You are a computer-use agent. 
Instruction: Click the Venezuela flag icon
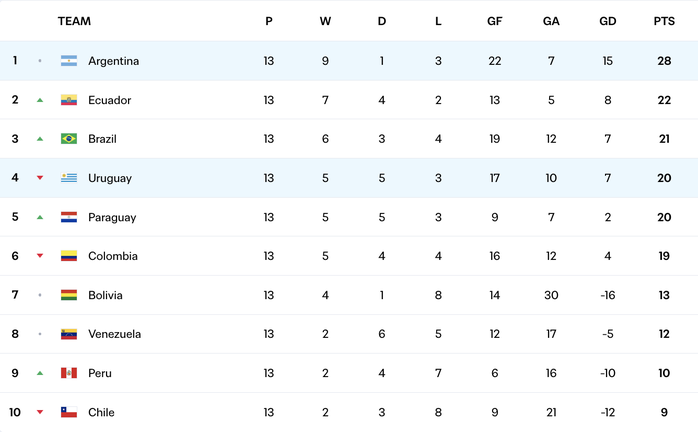(x=69, y=334)
